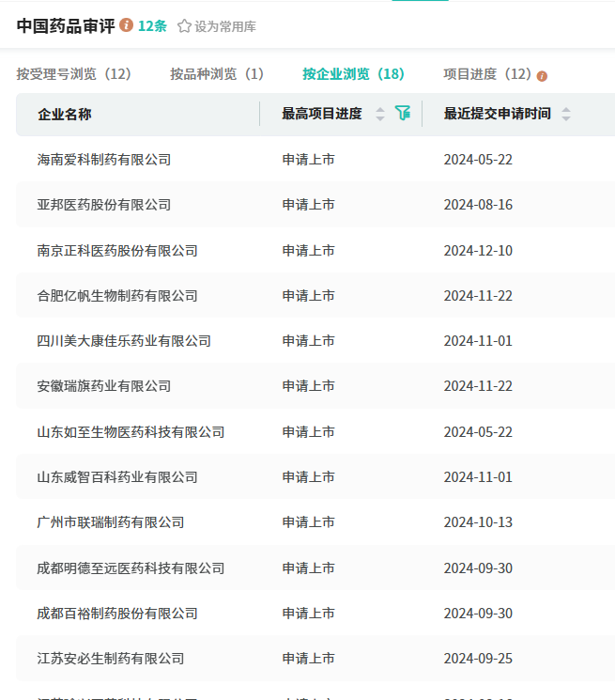Click 江苏安必生制药有限公司
Screen dimensions: 615x700
111,659
